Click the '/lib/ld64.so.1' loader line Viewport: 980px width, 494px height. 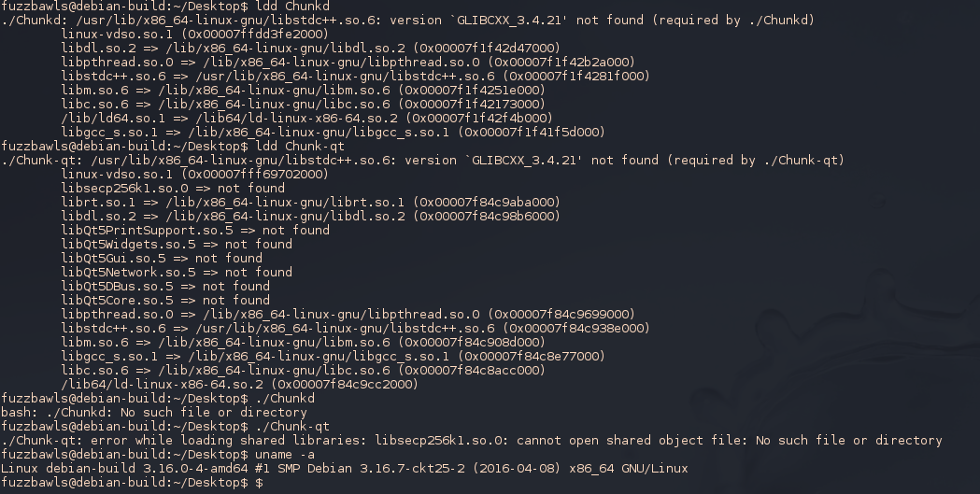pos(306,118)
